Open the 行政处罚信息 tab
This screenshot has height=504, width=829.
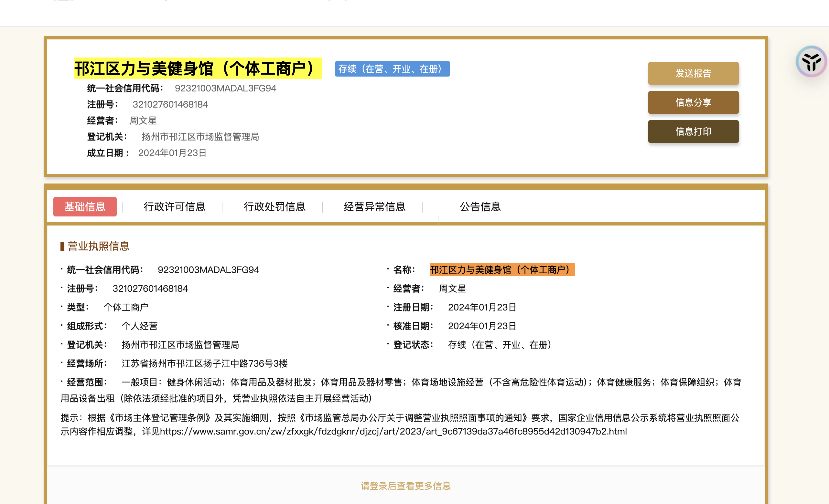[x=274, y=206]
